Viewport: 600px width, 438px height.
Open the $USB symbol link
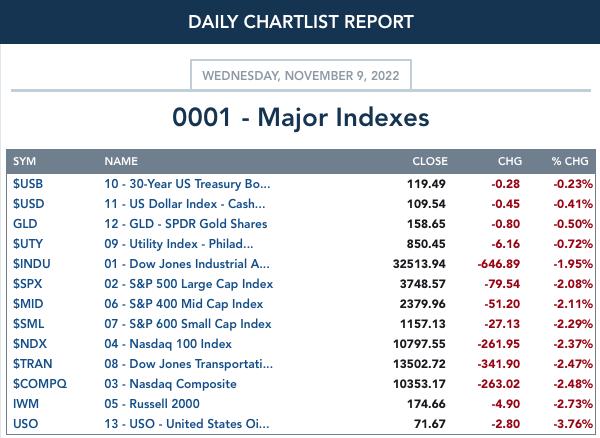(x=28, y=184)
